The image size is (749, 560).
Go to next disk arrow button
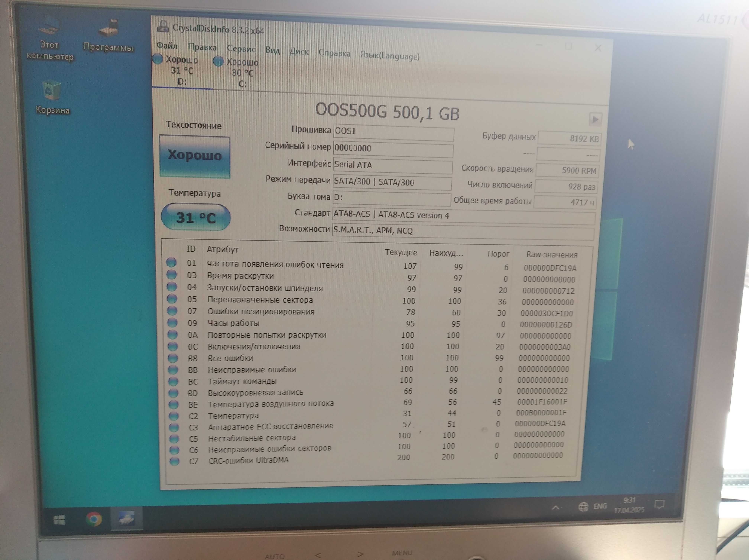coord(595,119)
